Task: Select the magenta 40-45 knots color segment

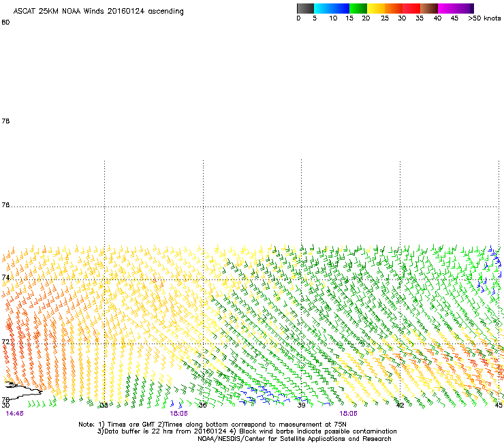Action: [x=447, y=8]
